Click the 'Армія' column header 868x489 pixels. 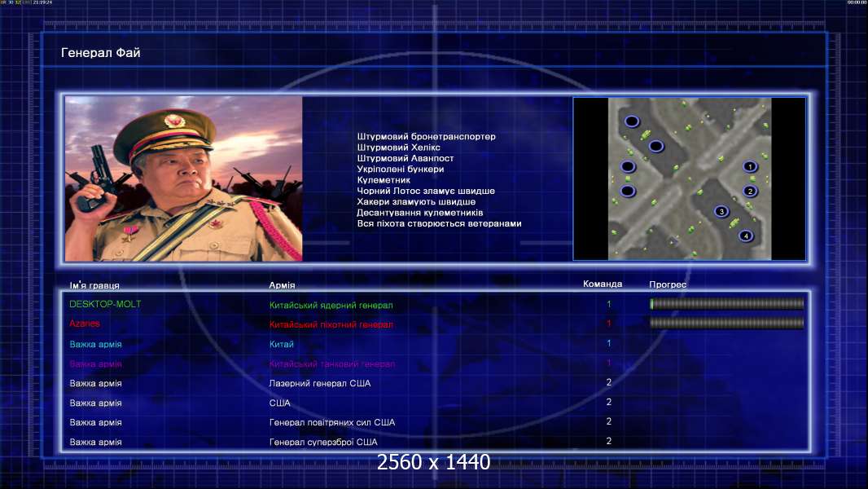pos(282,285)
